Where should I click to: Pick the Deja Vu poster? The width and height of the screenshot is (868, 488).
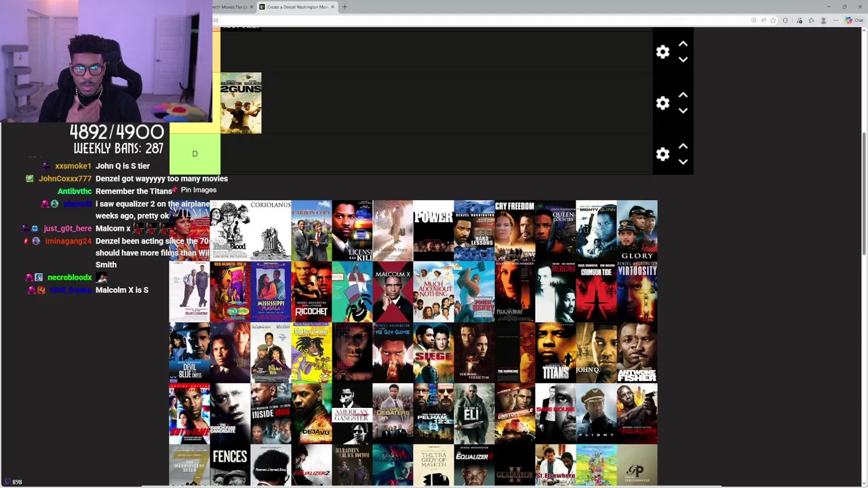tap(311, 413)
